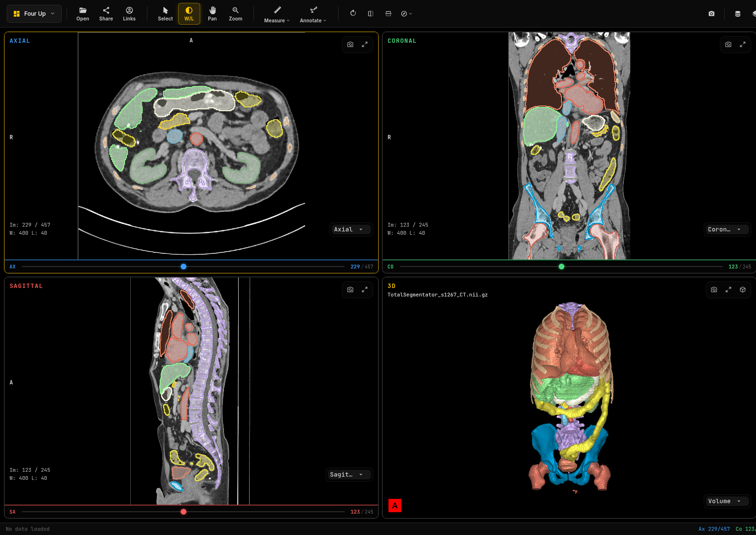
Task: Click the flip vertical icon
Action: pos(388,14)
